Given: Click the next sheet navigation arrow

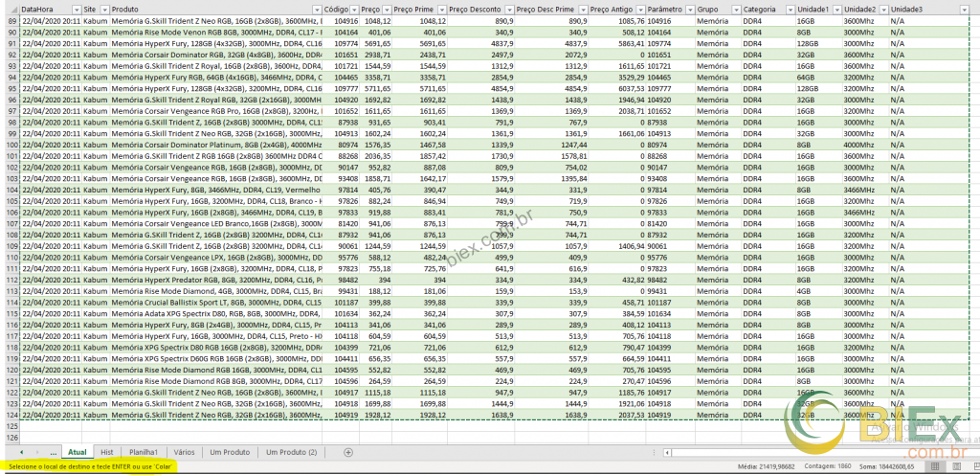Looking at the screenshot, I should point(37,452).
